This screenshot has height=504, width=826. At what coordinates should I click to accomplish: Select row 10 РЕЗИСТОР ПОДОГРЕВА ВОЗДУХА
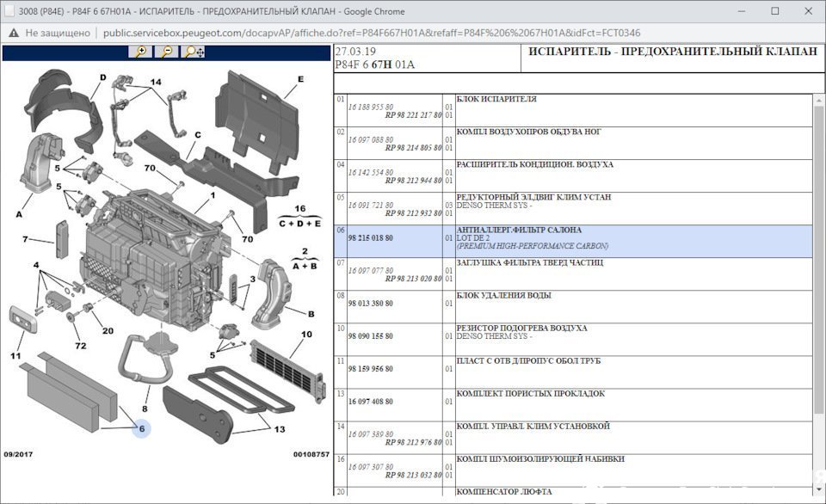573,340
